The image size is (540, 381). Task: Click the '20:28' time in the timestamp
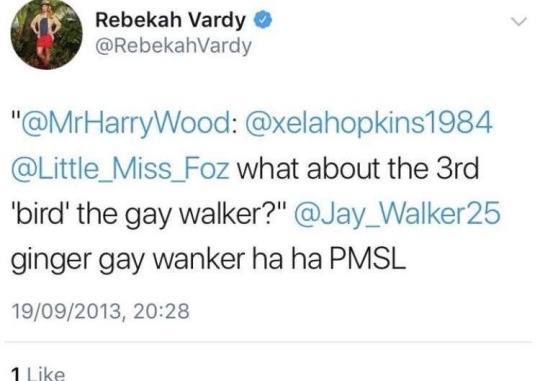pyautogui.click(x=160, y=311)
